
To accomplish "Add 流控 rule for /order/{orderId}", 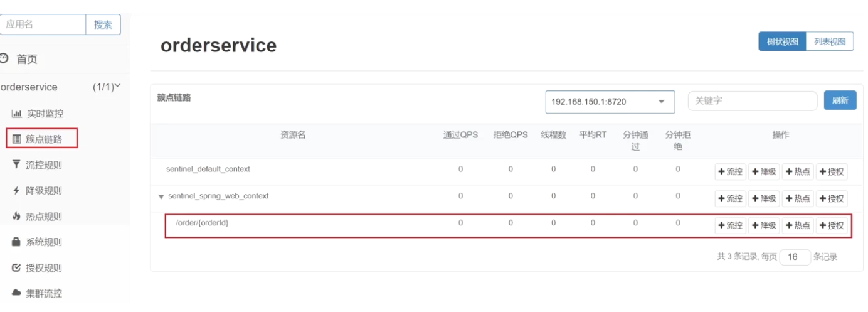I will [x=730, y=225].
